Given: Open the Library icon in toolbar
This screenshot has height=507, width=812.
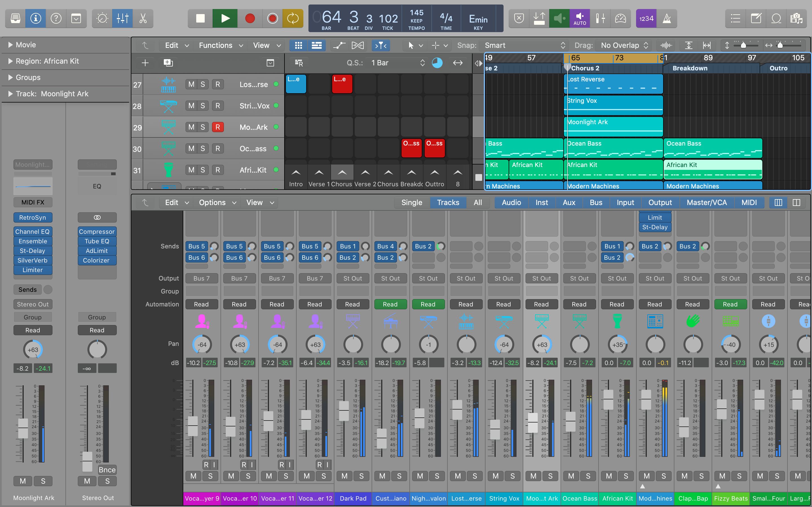Looking at the screenshot, I should pos(16,18).
